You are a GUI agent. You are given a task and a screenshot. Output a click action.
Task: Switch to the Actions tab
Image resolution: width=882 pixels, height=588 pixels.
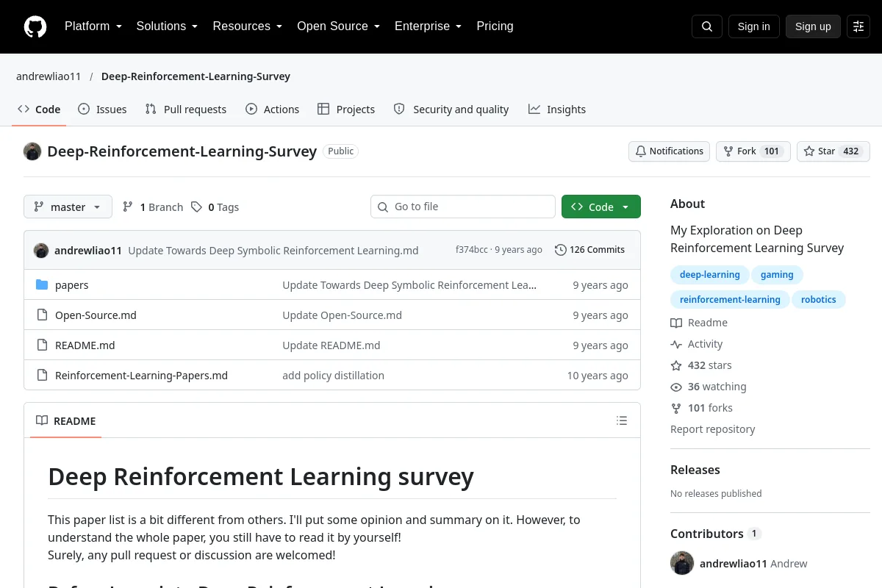pos(273,110)
